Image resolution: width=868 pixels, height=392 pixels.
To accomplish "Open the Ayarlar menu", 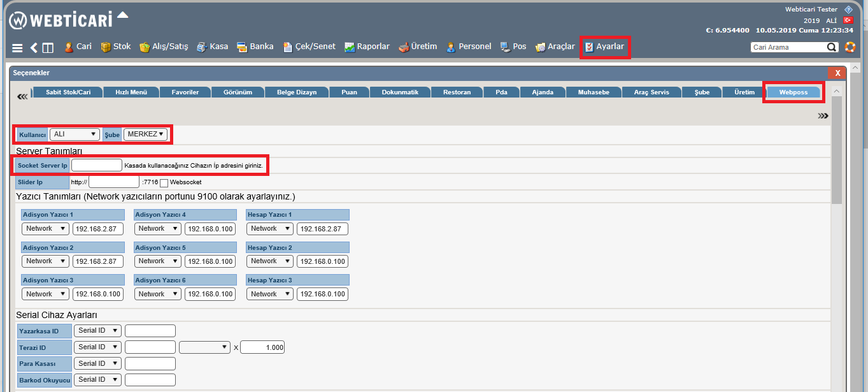I will click(604, 47).
